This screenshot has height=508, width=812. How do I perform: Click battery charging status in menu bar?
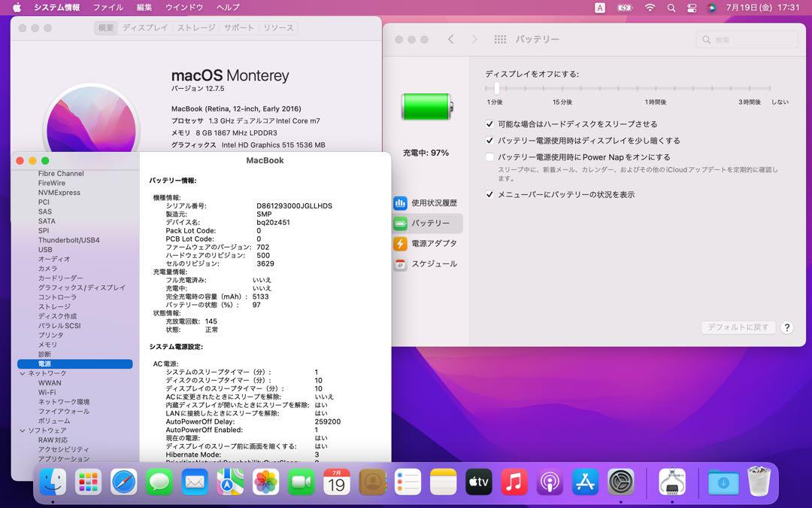click(625, 8)
